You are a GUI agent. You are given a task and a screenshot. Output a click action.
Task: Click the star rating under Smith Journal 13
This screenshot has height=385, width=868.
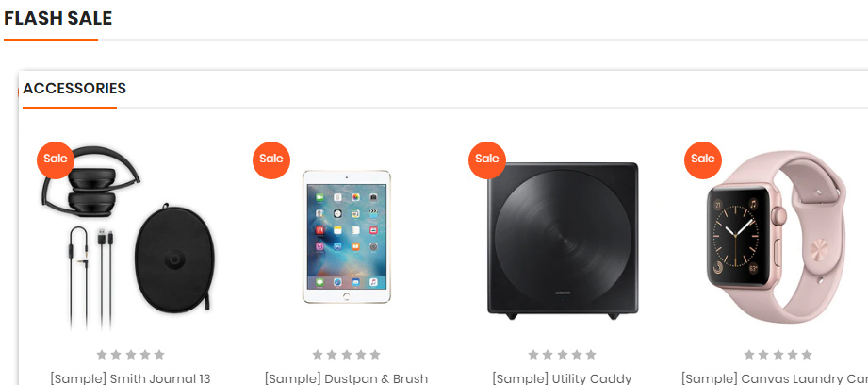coord(130,355)
